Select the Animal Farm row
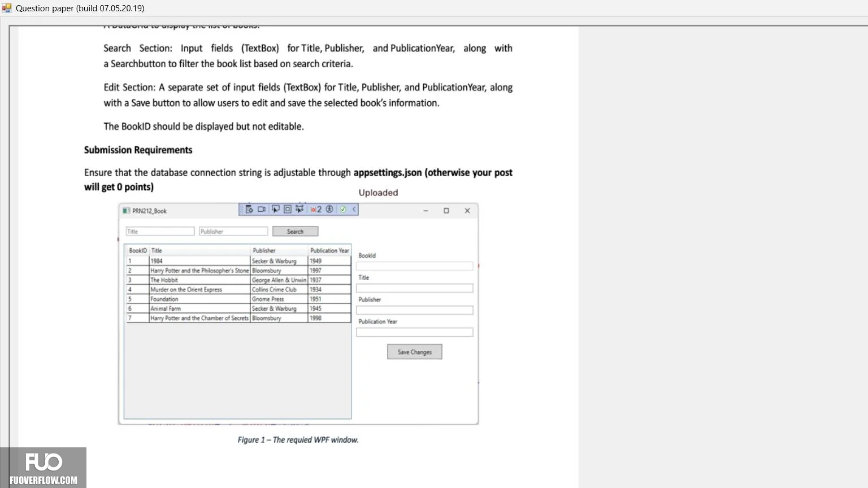 click(238, 309)
